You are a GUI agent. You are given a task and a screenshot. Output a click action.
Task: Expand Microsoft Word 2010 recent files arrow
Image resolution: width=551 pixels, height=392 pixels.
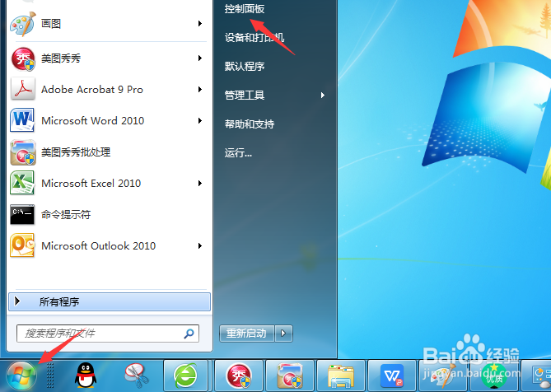tap(199, 120)
